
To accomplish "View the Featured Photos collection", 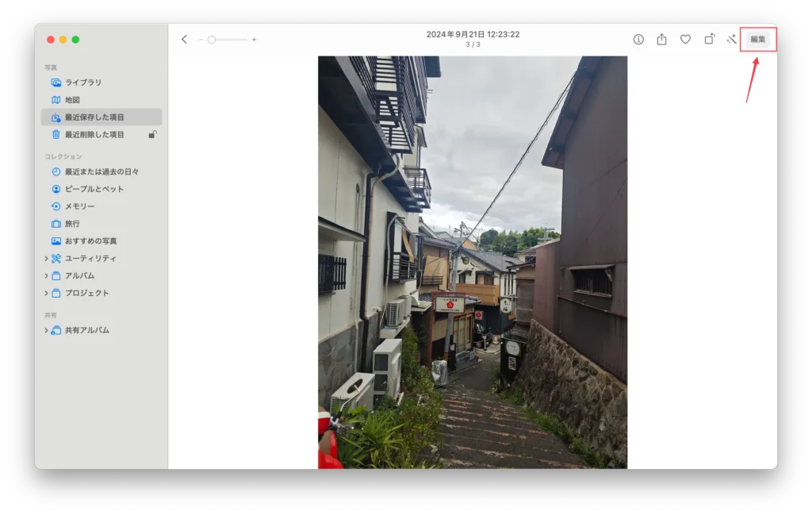I will pyautogui.click(x=90, y=240).
